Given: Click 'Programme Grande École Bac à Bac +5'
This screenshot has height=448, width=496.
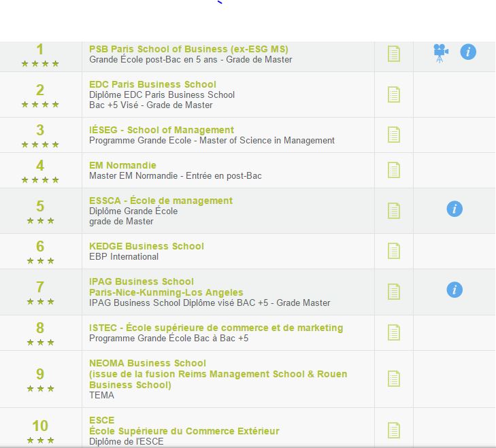Looking at the screenshot, I should (169, 339).
